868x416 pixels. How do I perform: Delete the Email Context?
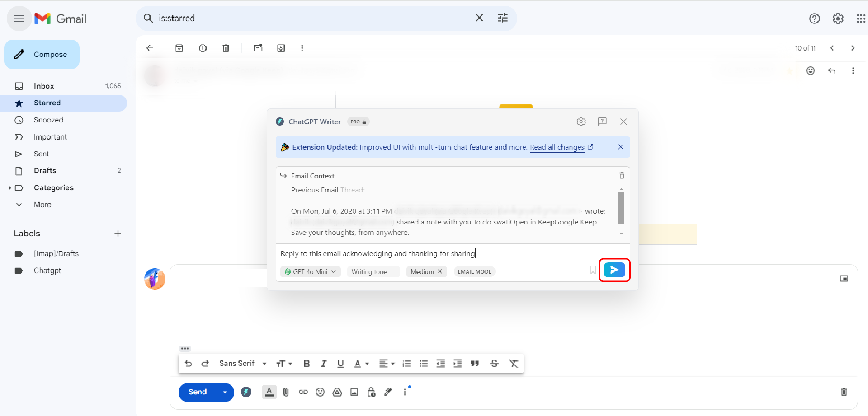coord(622,175)
